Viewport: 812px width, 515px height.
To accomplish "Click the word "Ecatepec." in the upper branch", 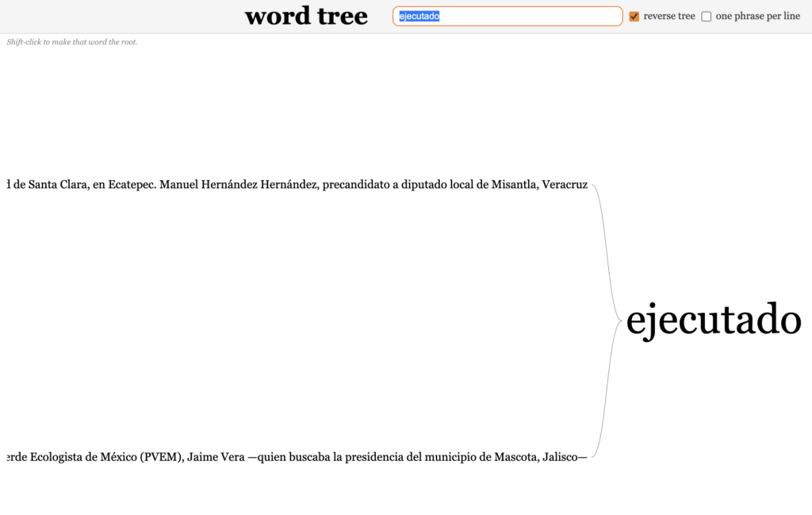I will [x=132, y=185].
